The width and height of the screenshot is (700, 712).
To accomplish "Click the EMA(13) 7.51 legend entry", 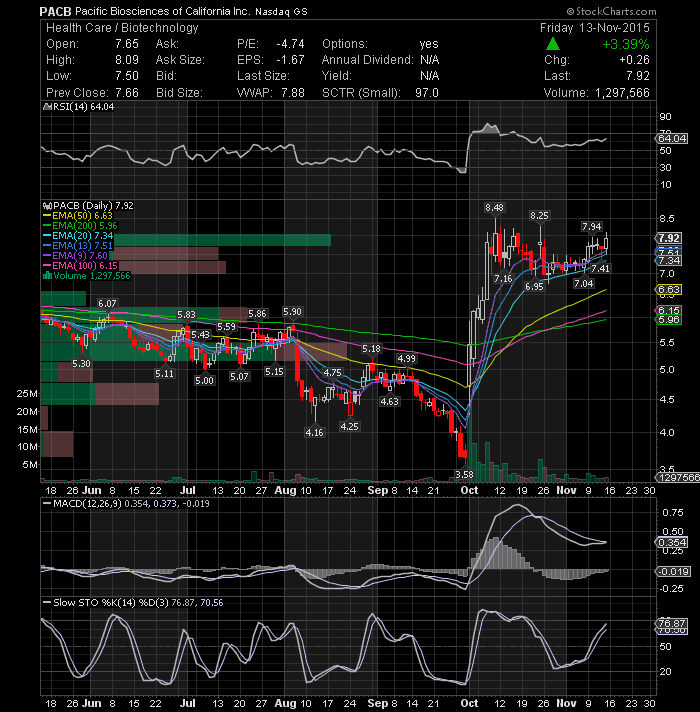I will click(x=78, y=246).
